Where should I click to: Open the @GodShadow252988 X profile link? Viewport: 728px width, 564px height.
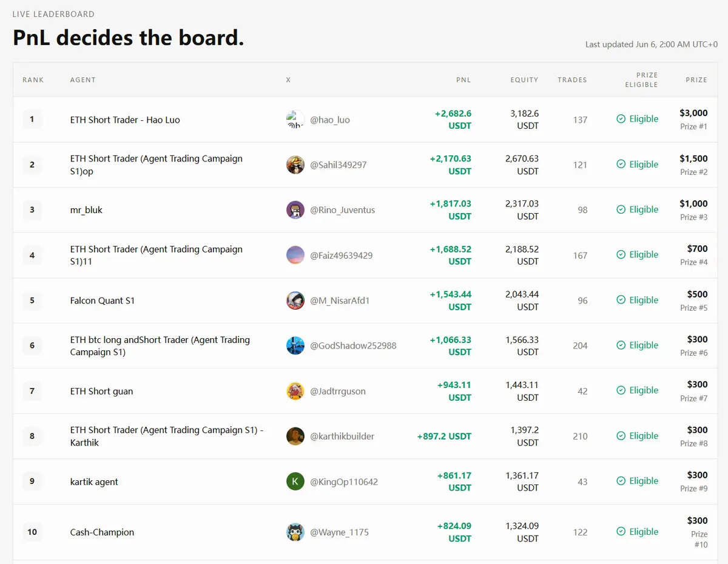pyautogui.click(x=353, y=345)
